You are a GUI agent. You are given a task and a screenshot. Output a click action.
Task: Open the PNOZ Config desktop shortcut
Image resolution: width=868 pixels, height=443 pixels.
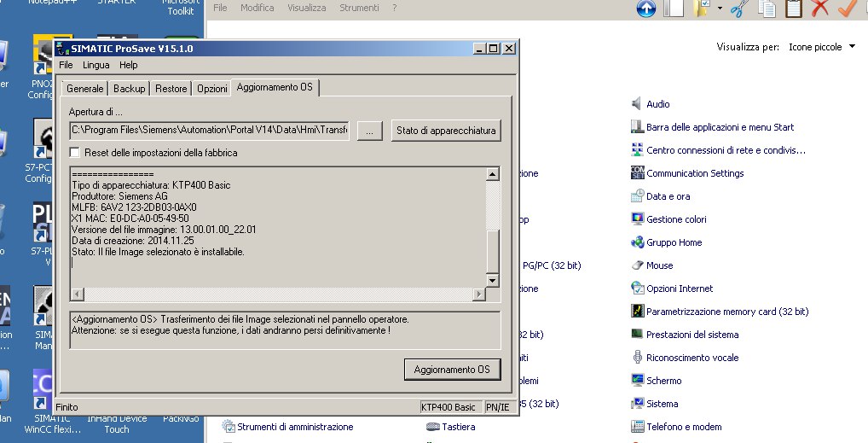42,67
